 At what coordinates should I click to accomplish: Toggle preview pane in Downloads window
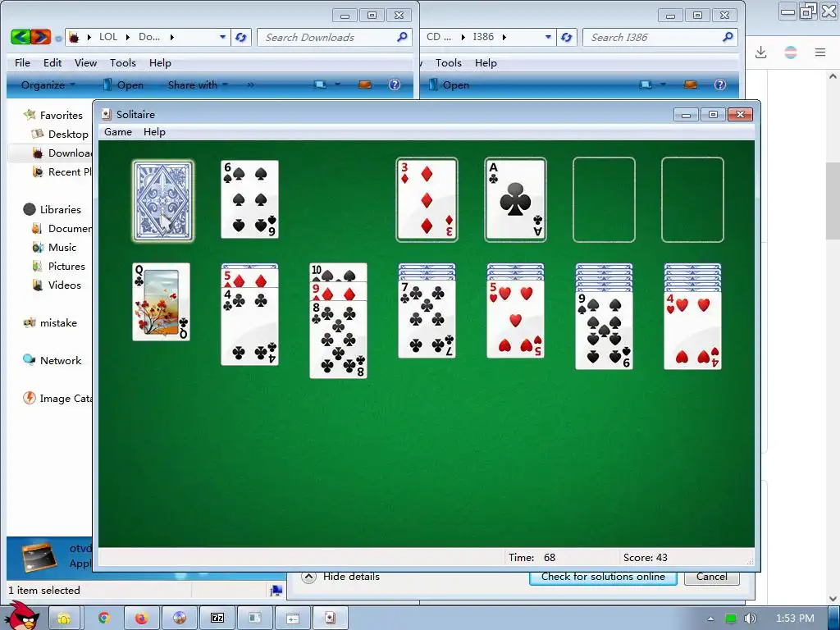(x=365, y=84)
